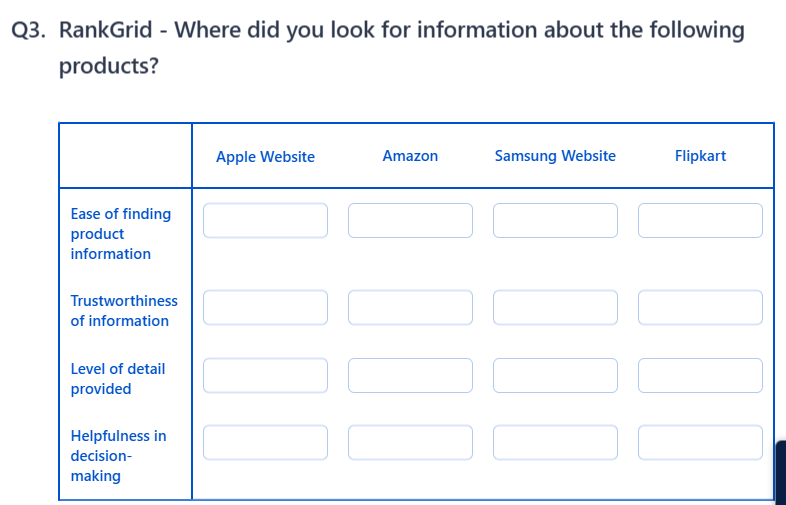Click Flipkart field for Helpfulness in decision-making
Screen dimensions: 786x505
pos(700,443)
